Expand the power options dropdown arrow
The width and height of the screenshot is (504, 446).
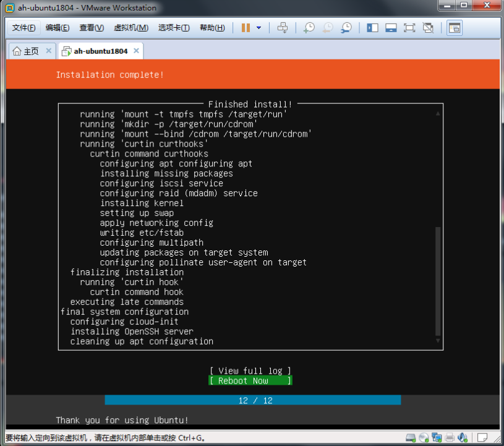258,28
